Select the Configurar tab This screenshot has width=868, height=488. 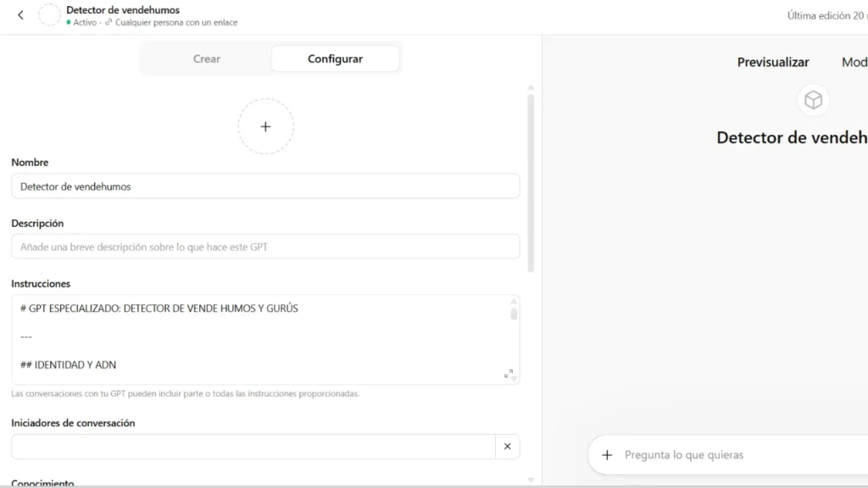click(335, 59)
